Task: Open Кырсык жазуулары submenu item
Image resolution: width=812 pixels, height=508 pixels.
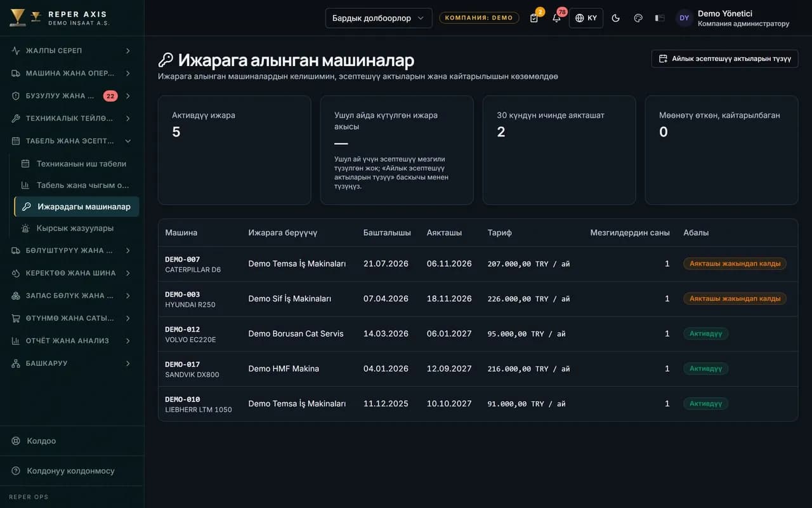Action: point(76,228)
